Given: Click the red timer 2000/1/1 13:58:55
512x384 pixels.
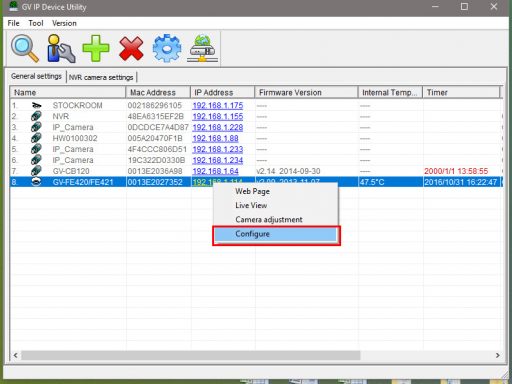Looking at the screenshot, I should tap(456, 171).
